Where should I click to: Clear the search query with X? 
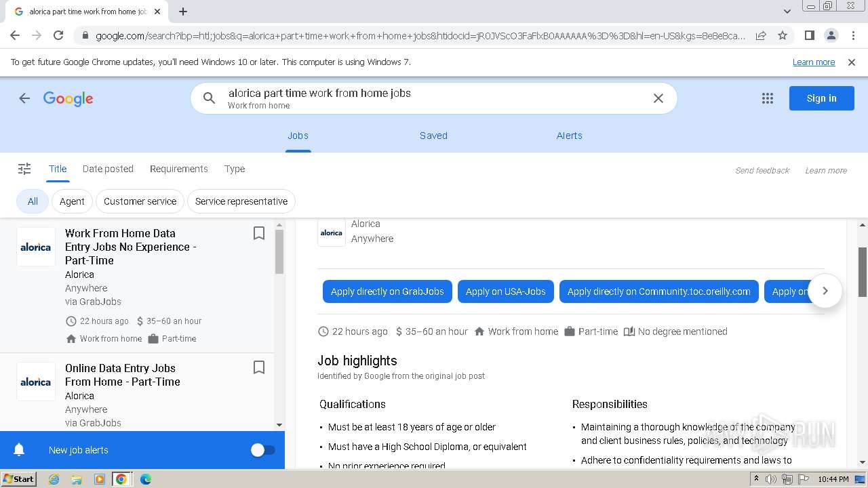(x=658, y=98)
